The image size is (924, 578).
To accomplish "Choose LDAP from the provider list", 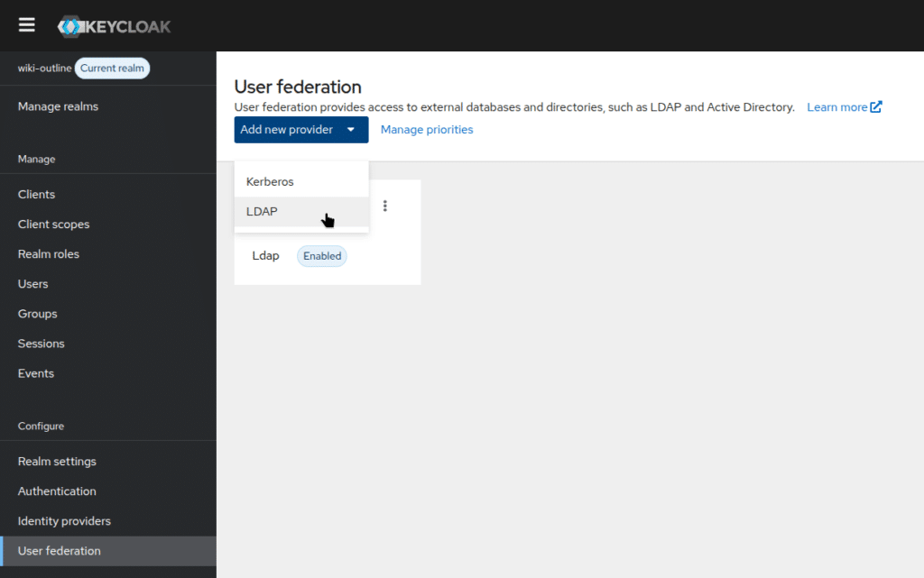I will click(263, 212).
